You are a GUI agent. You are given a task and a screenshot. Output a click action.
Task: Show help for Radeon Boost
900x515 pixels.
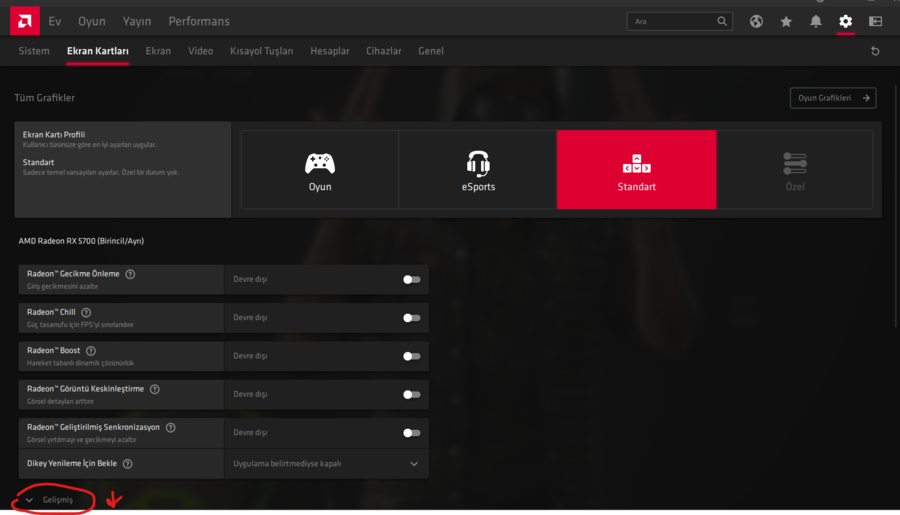(x=91, y=351)
